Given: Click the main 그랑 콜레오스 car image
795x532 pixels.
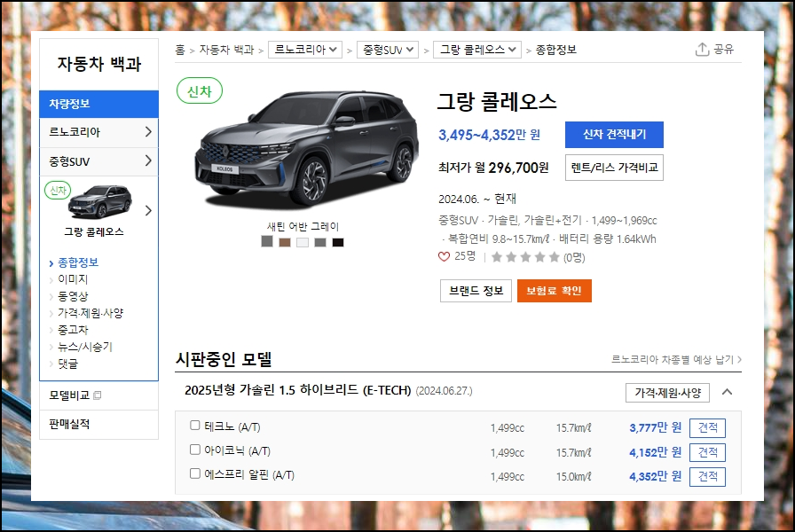Looking at the screenshot, I should pos(307,150).
